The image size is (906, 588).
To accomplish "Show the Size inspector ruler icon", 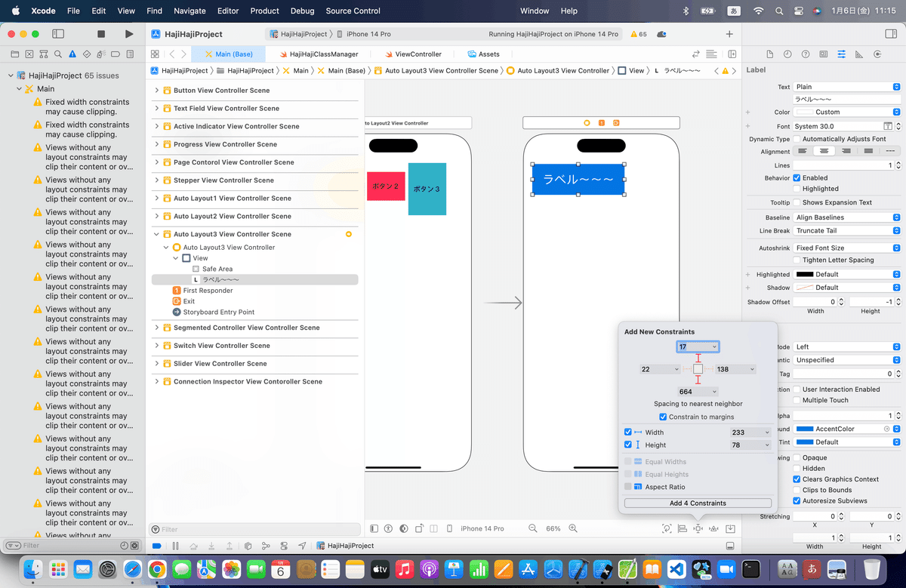I will (859, 54).
